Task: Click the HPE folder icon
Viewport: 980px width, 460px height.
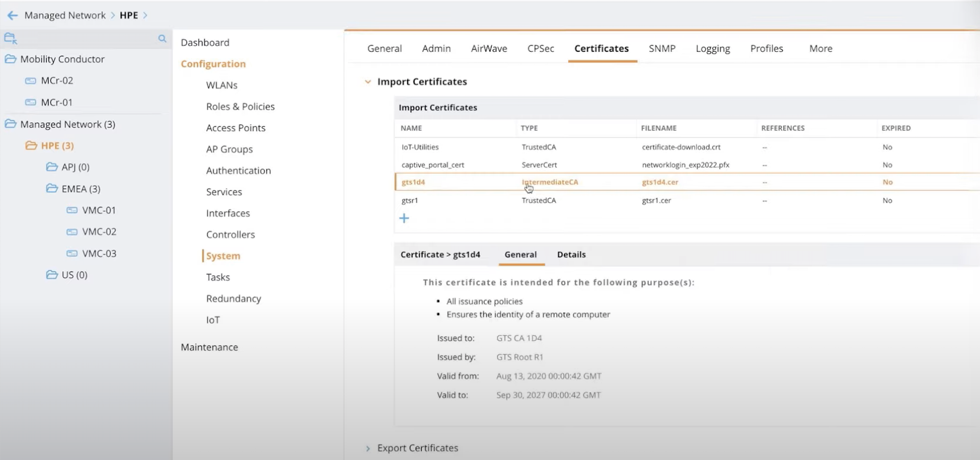Action: pyautogui.click(x=31, y=146)
